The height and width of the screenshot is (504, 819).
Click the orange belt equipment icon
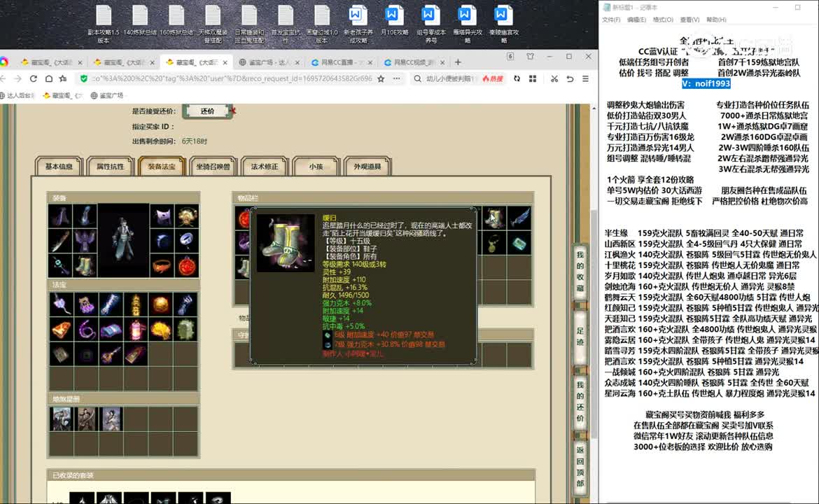click(162, 266)
